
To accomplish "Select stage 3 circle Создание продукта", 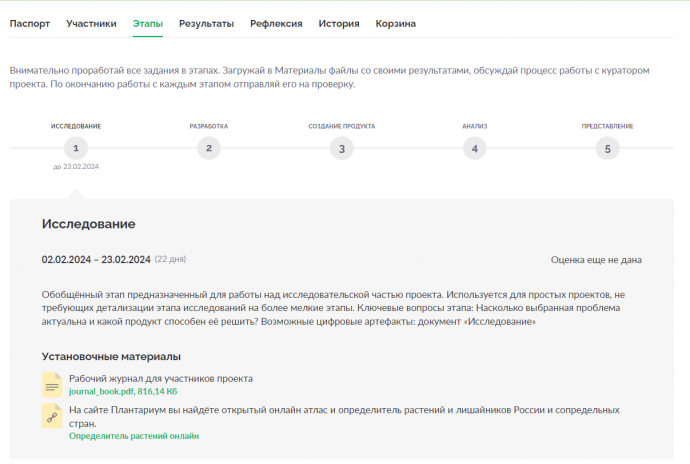I will click(341, 148).
